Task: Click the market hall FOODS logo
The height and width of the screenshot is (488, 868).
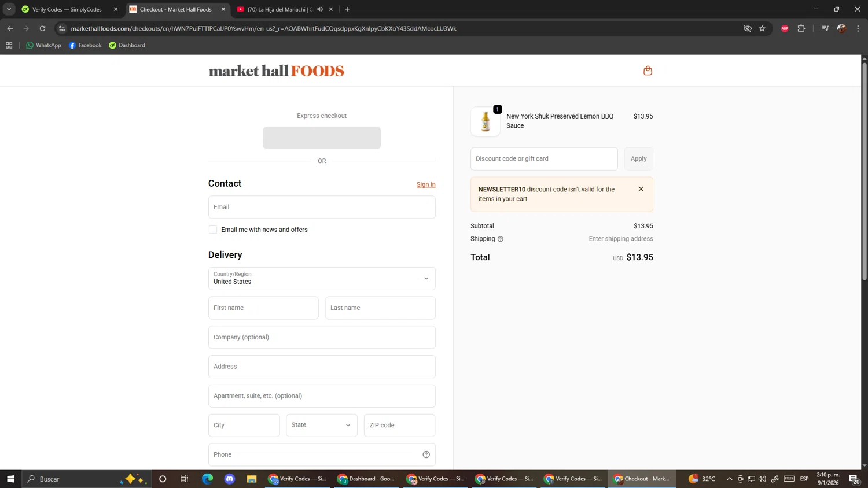Action: (276, 71)
